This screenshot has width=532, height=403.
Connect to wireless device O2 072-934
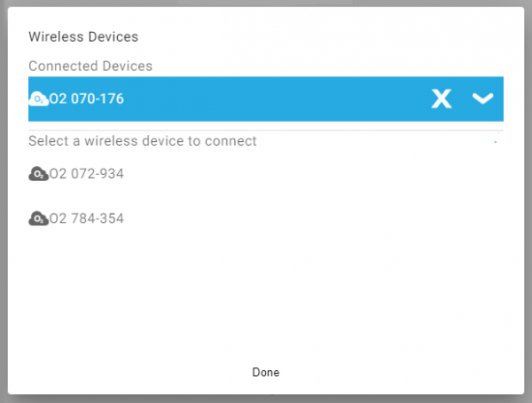pyautogui.click(x=86, y=174)
